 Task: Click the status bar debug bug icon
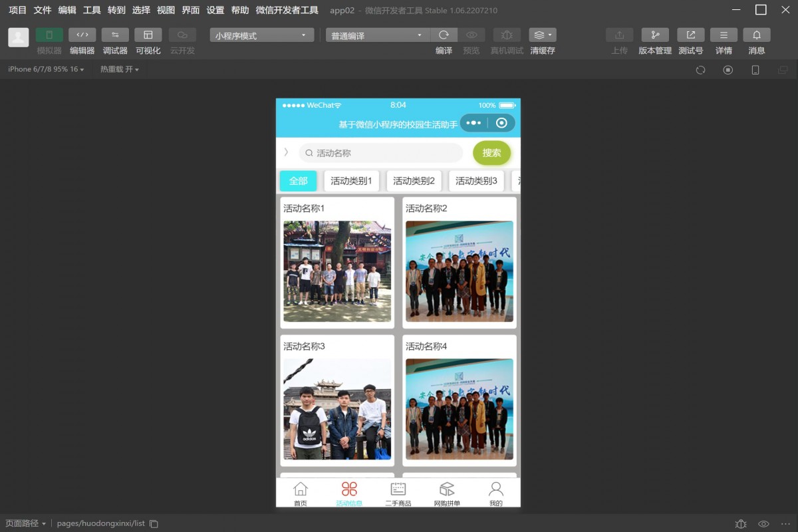[741, 524]
